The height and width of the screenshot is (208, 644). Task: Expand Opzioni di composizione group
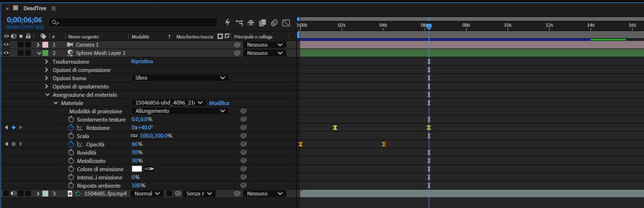pos(47,70)
